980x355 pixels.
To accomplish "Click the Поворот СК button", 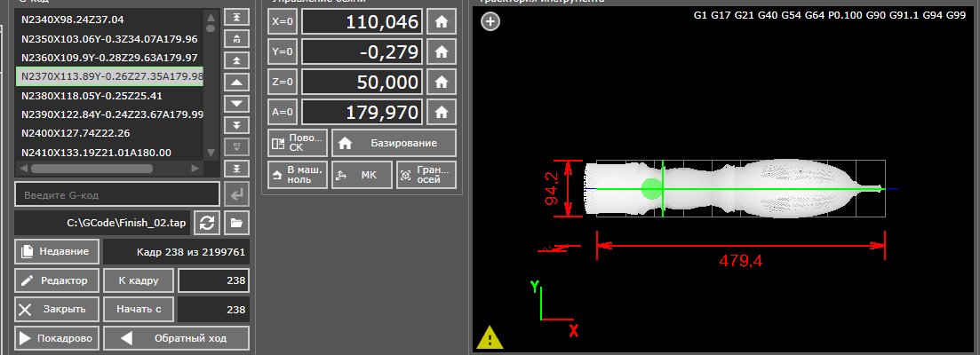I will click(298, 143).
